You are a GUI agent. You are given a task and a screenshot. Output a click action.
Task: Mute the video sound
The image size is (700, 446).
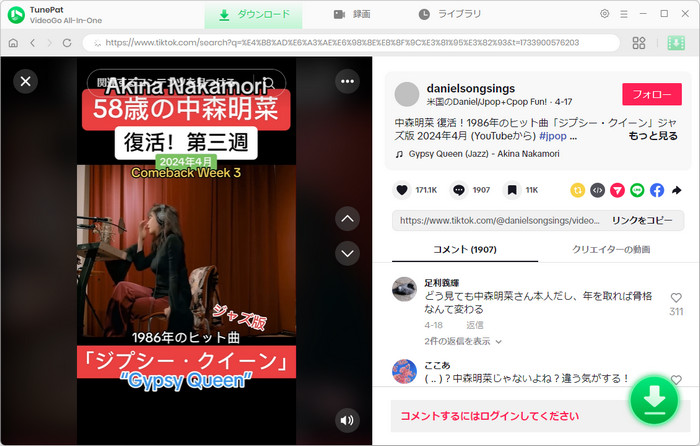[347, 420]
